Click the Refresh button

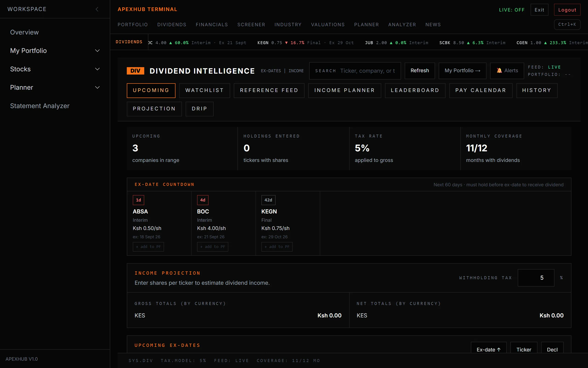click(x=420, y=71)
